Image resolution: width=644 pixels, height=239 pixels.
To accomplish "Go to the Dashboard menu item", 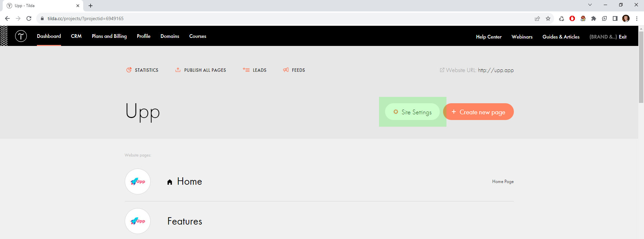I will 49,36.
